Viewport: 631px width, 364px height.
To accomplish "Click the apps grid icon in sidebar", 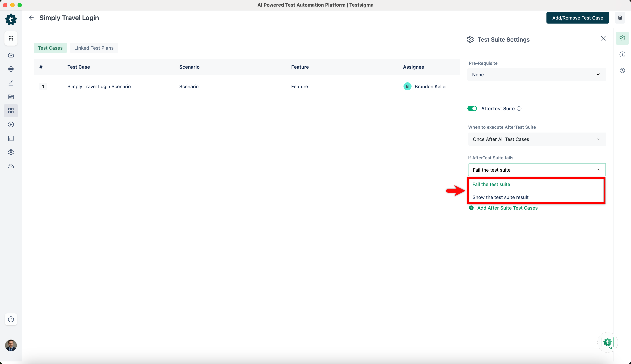I will 11,38.
